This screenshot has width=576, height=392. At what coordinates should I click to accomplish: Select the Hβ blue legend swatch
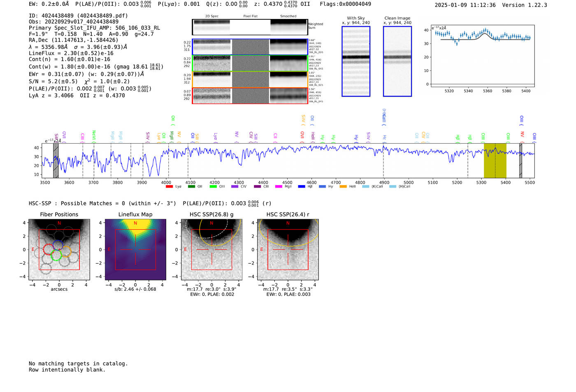[x=302, y=187]
